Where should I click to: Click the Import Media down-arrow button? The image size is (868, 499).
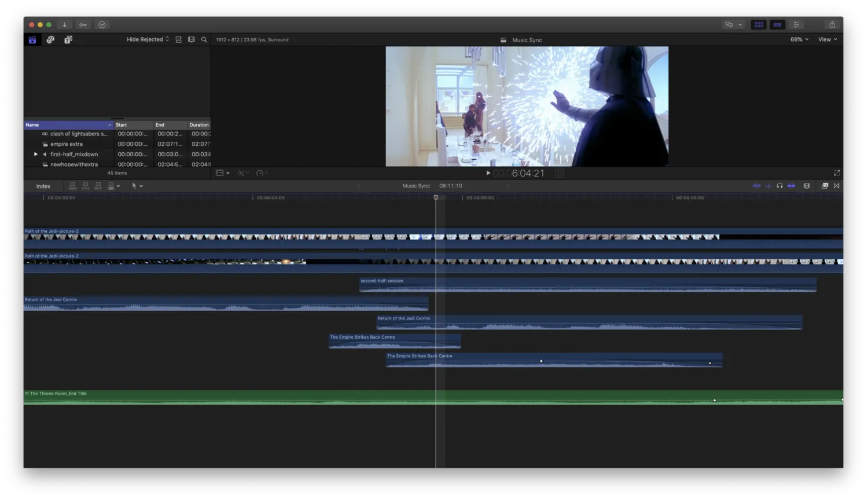(x=65, y=25)
